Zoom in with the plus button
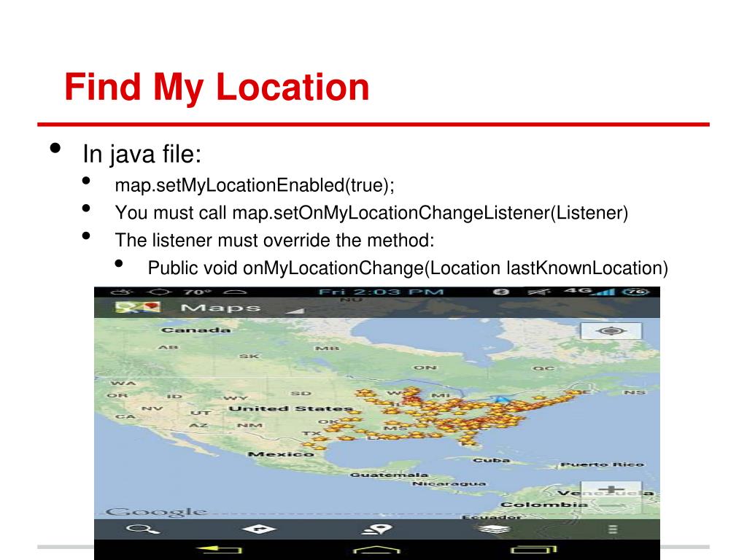Image resolution: width=747 pixels, height=560 pixels. pyautogui.click(x=611, y=489)
